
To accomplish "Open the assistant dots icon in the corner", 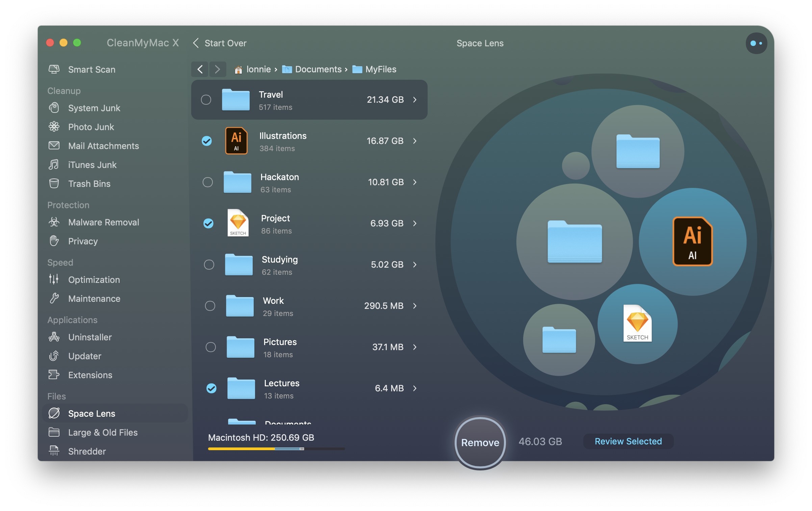I will [x=756, y=43].
